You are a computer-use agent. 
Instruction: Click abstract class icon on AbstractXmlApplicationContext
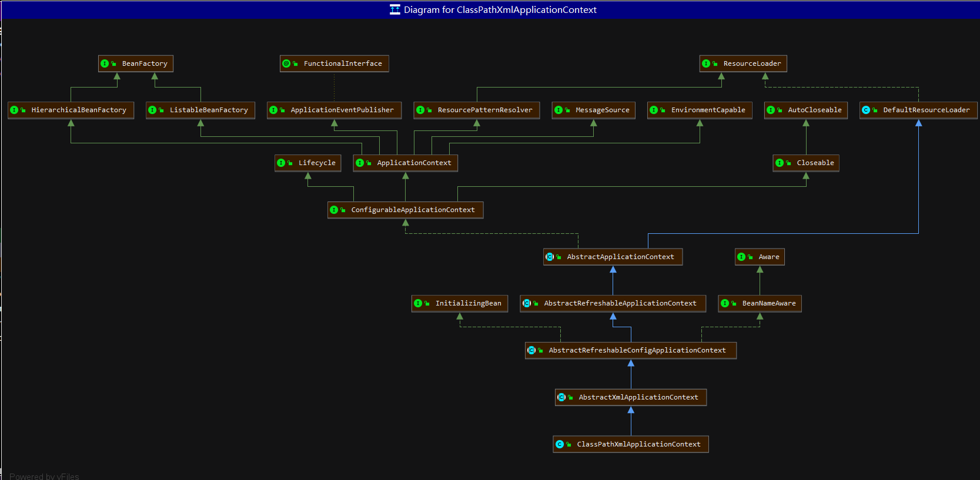[x=561, y=397]
